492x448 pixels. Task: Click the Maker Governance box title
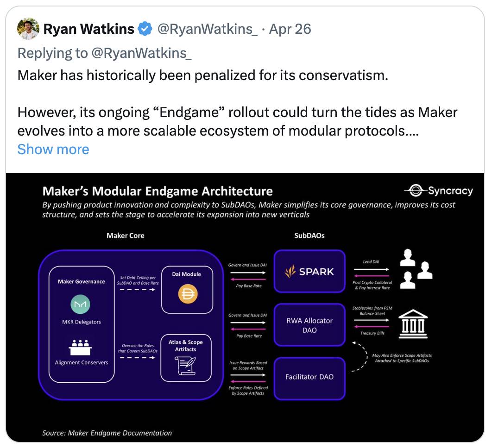pos(81,281)
